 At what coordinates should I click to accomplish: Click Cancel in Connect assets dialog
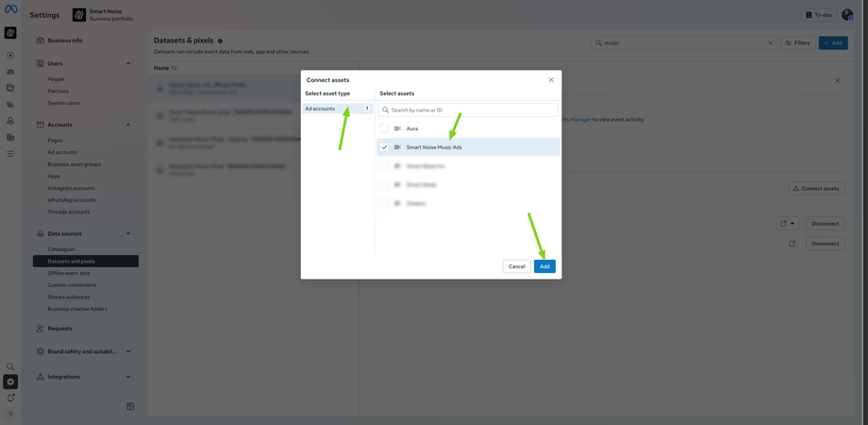click(x=516, y=266)
